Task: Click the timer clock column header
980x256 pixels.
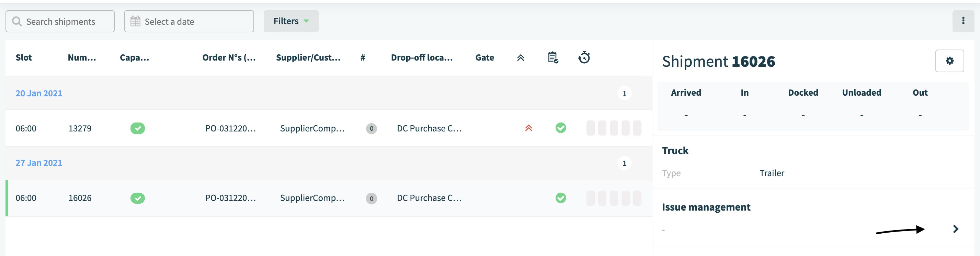Action: pyautogui.click(x=584, y=57)
